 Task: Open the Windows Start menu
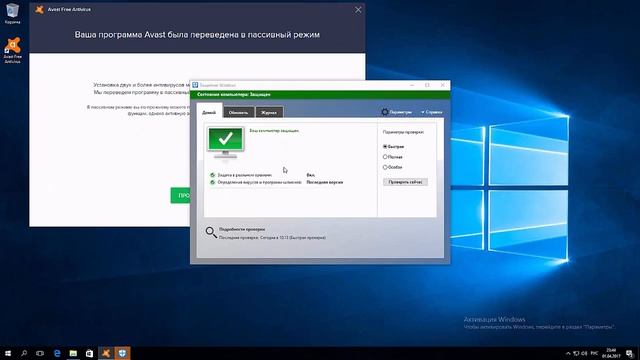click(x=8, y=353)
